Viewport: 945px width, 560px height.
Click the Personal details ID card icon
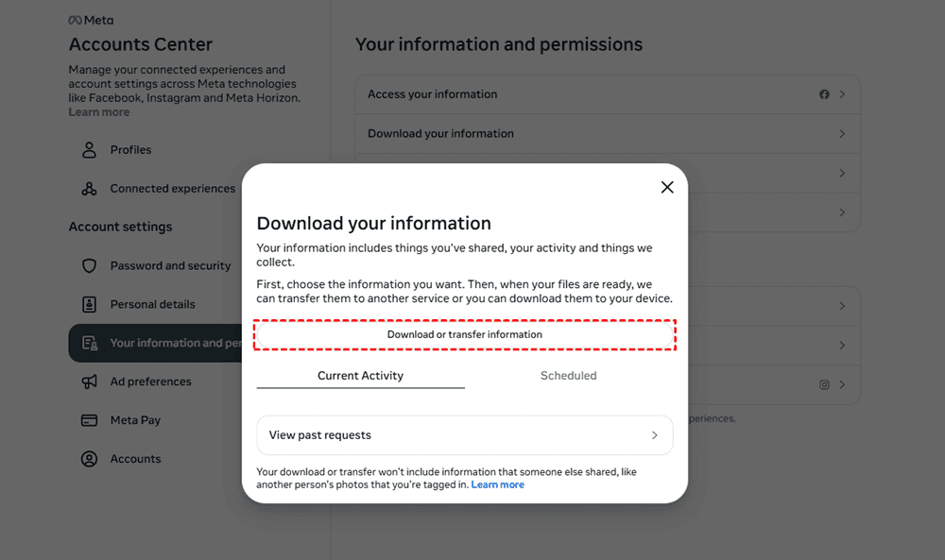point(90,305)
